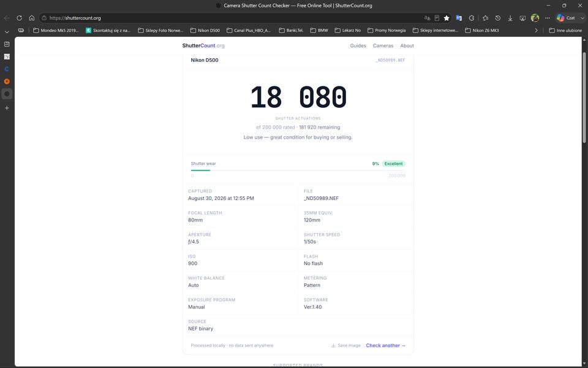The height and width of the screenshot is (368, 588).
Task: Open the user profile avatar
Action: tap(535, 18)
